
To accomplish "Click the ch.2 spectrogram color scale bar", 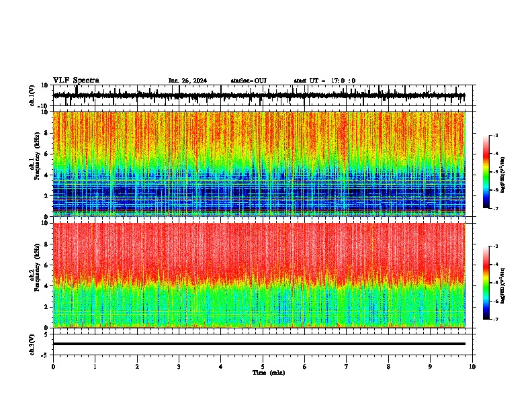I will pos(486,283).
